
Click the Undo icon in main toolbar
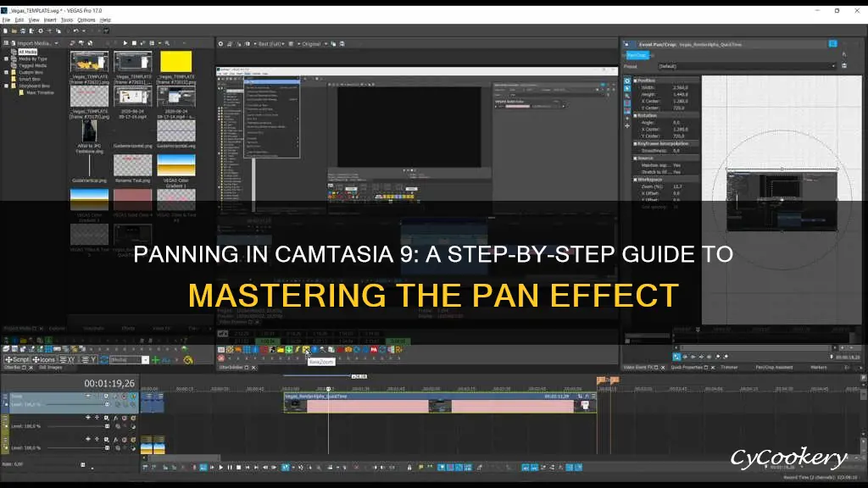pyautogui.click(x=75, y=31)
